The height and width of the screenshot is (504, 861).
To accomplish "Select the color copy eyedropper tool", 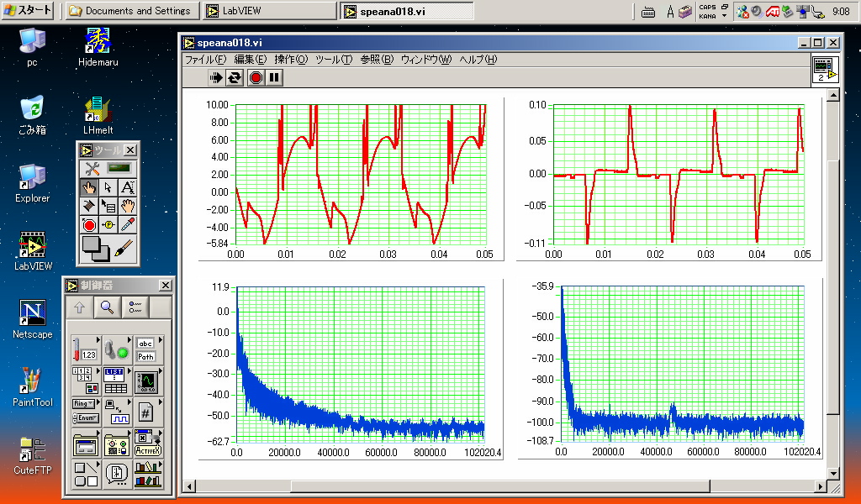I will (127, 225).
